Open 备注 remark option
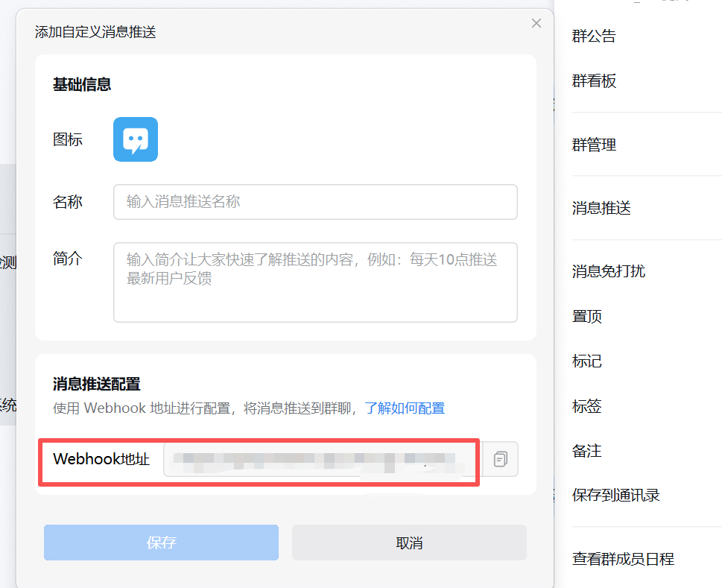Image resolution: width=722 pixels, height=588 pixels. pos(586,451)
